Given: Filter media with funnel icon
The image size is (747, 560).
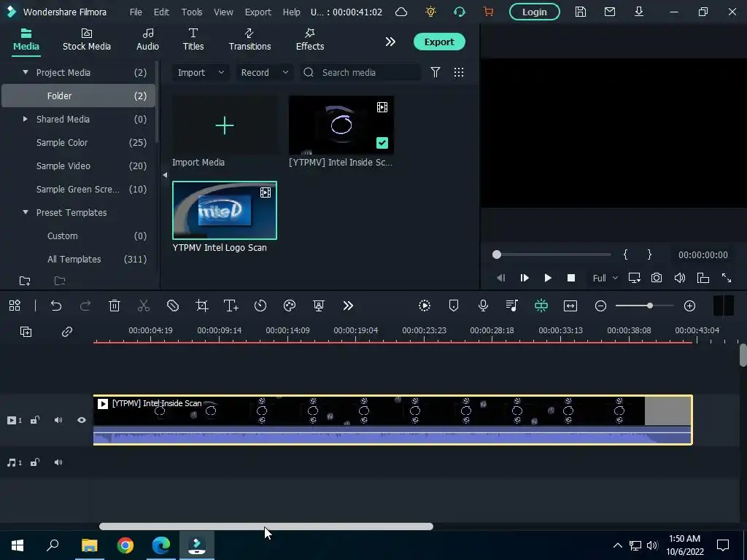Looking at the screenshot, I should 435,72.
